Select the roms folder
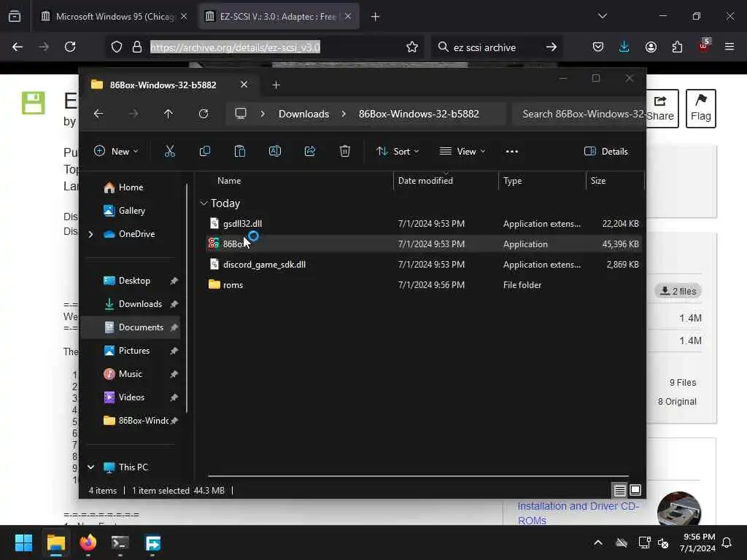The width and height of the screenshot is (747, 560). [x=233, y=285]
